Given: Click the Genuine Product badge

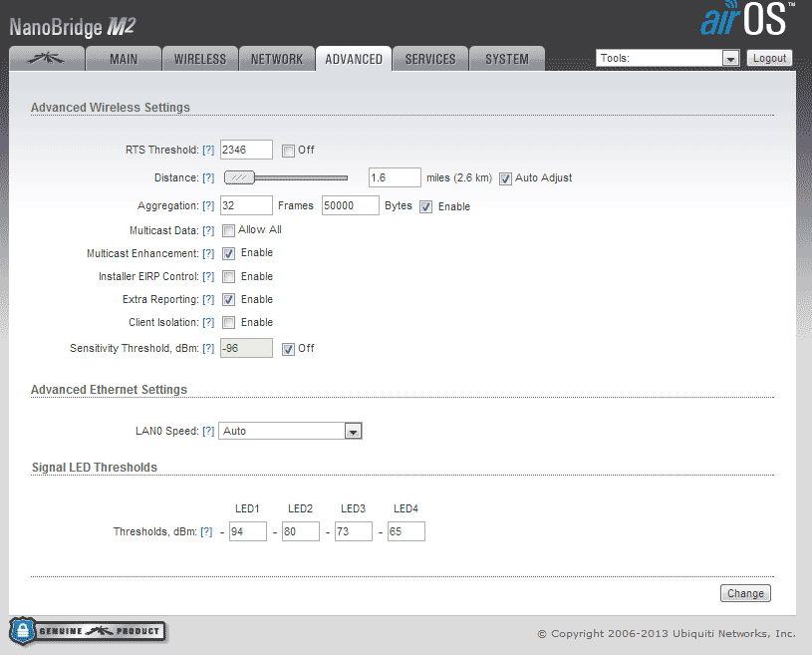Looking at the screenshot, I should tap(88, 631).
